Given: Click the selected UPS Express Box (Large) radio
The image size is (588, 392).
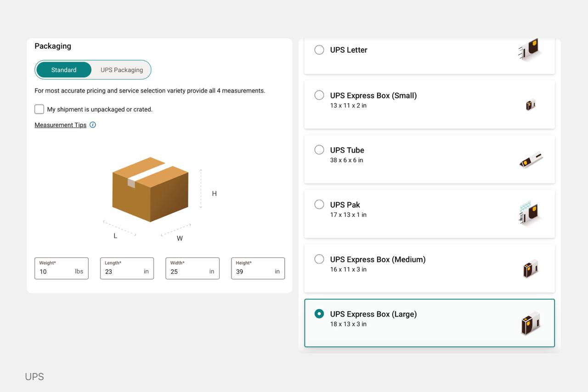Looking at the screenshot, I should pyautogui.click(x=319, y=314).
